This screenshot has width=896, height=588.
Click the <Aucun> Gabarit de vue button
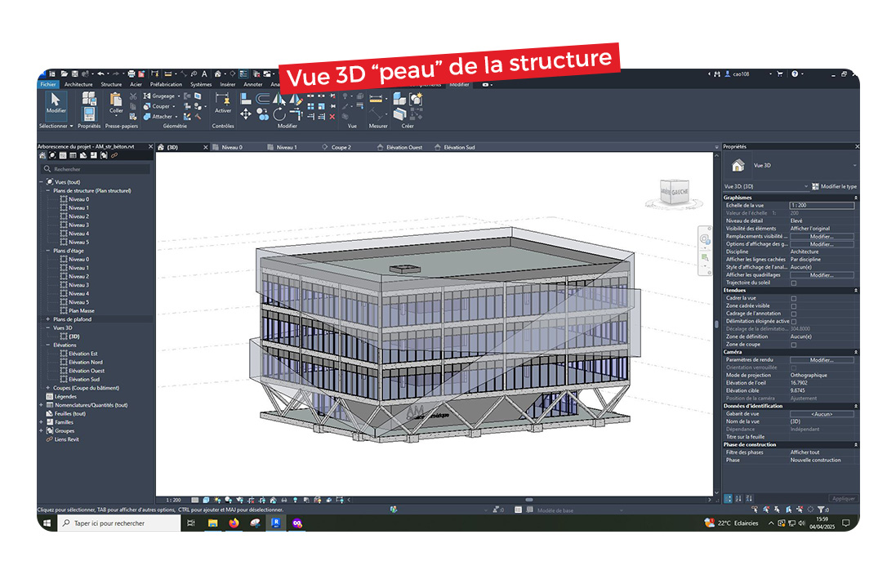822,414
